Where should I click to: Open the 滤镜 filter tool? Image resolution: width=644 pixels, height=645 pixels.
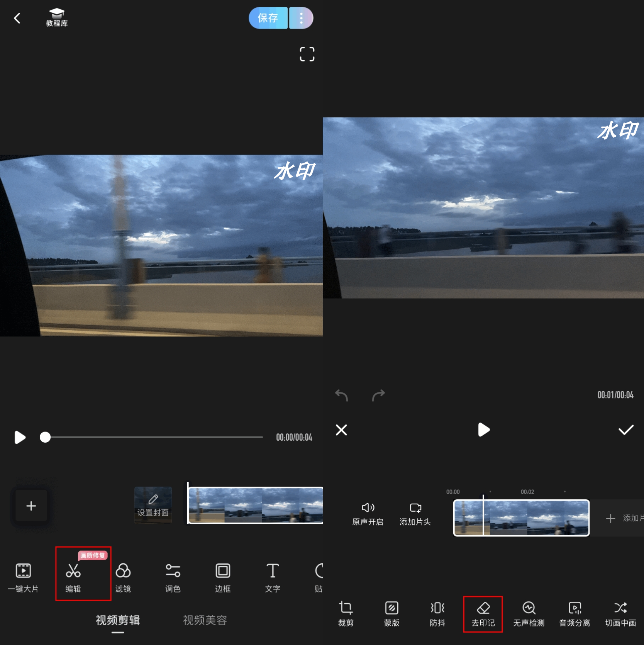pyautogui.click(x=123, y=578)
